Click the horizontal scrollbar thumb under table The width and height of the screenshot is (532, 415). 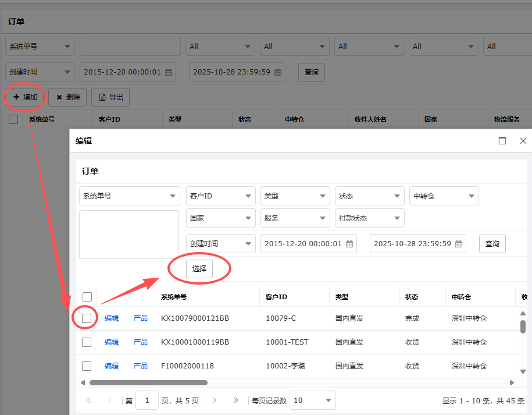click(148, 383)
